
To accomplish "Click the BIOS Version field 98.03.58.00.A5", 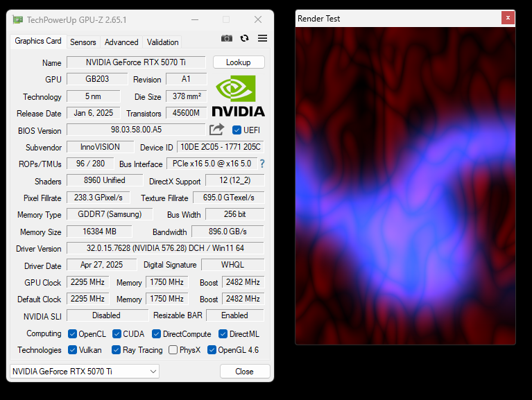I will [x=136, y=130].
